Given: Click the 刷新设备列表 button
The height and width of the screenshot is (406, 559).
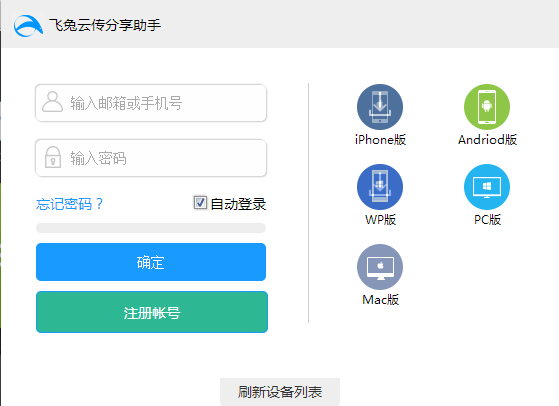Looking at the screenshot, I should (x=280, y=392).
